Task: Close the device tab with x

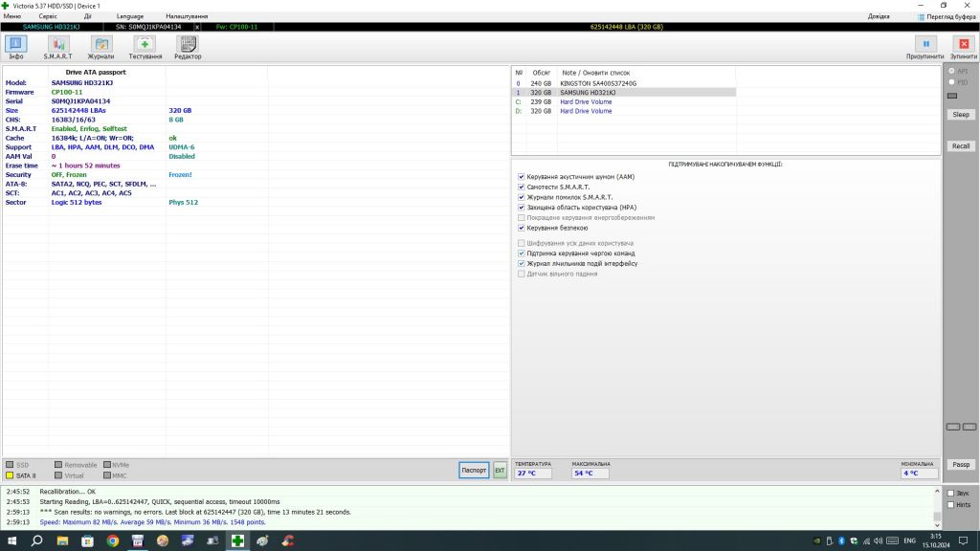Action: pos(197,27)
